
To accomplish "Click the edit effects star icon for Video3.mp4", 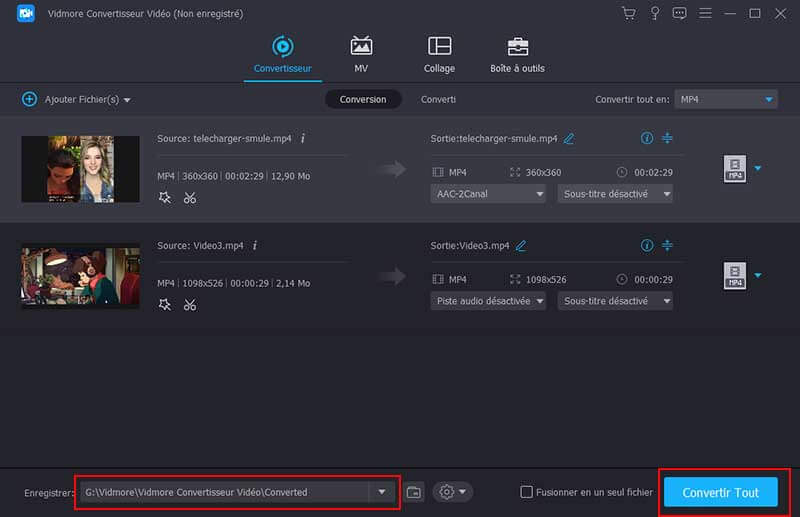I will pyautogui.click(x=165, y=304).
